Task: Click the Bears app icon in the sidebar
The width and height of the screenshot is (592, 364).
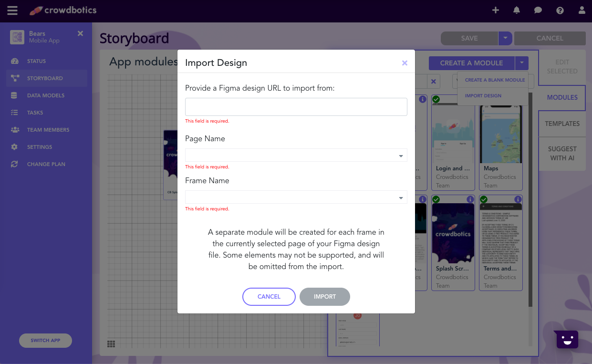Action: click(x=17, y=37)
